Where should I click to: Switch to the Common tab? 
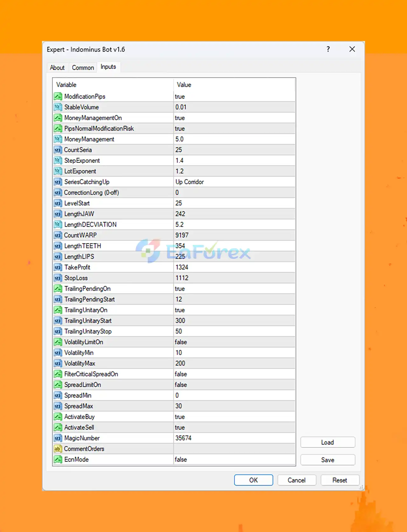tap(83, 67)
